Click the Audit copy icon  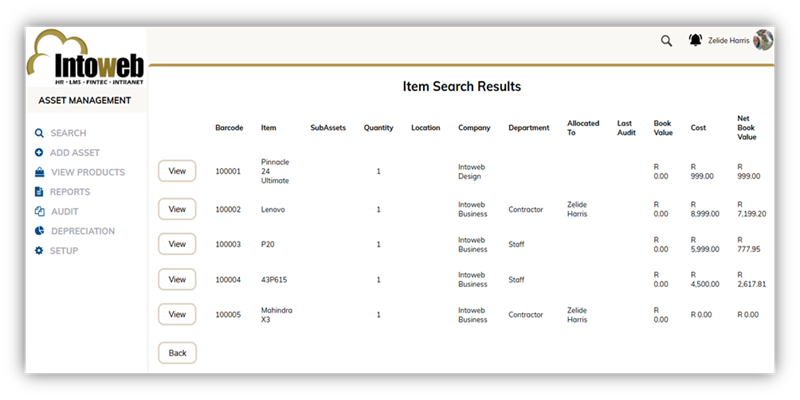pos(39,211)
